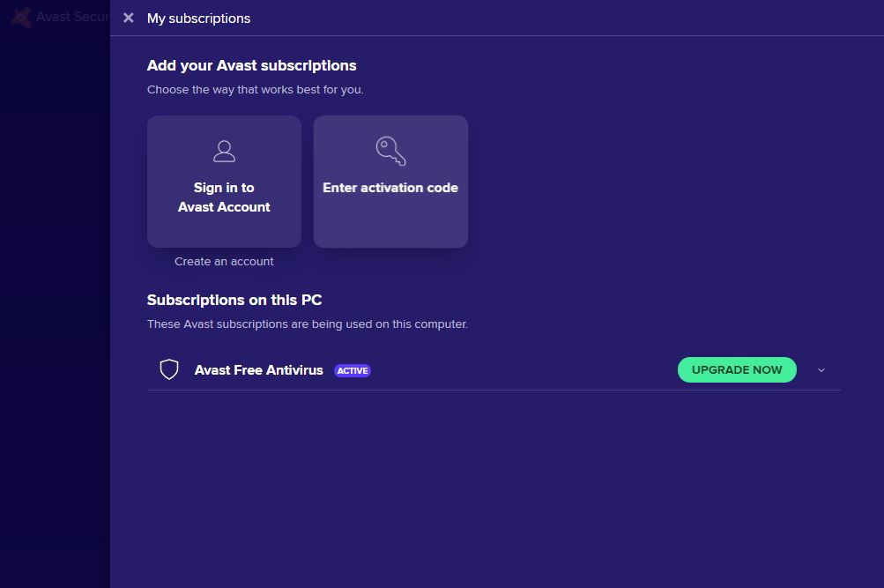Click the Avast Free Antivirus subscription name
Viewport: 884px width, 588px height.
click(259, 370)
